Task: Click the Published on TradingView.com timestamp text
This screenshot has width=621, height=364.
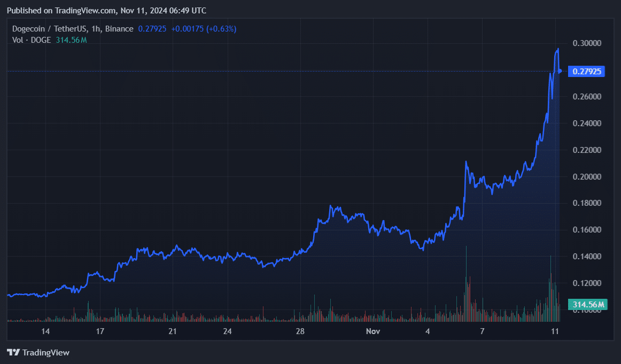Action: (x=106, y=11)
